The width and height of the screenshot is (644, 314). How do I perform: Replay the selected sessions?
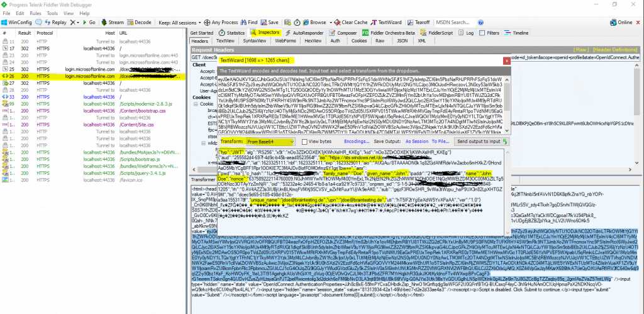point(56,22)
